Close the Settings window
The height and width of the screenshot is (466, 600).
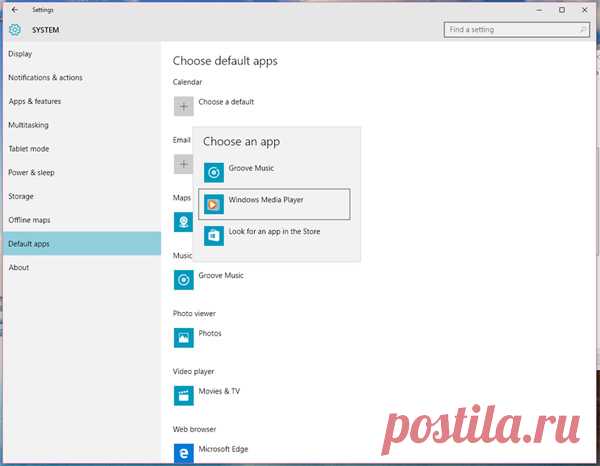[x=584, y=10]
